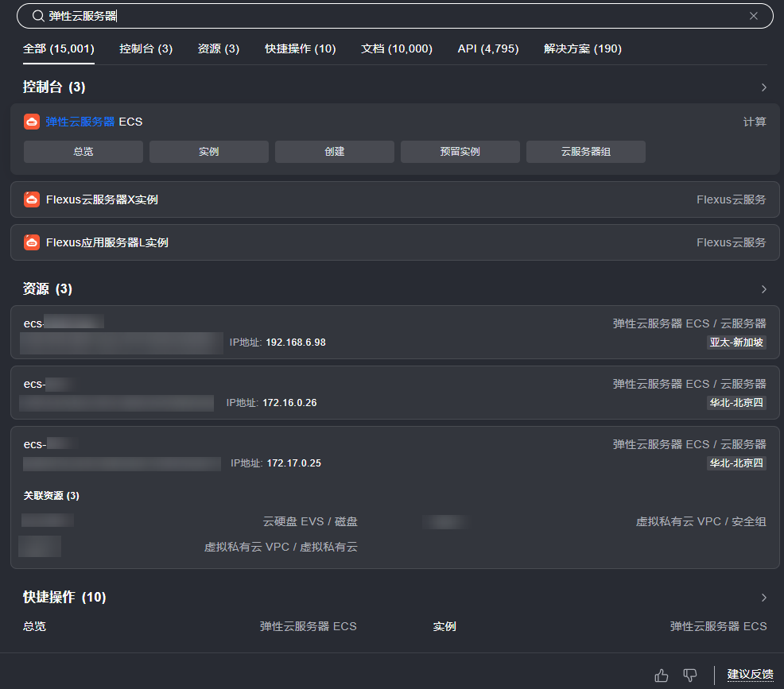This screenshot has width=784, height=689.
Task: Click the 实例 button under ECS
Action: pyautogui.click(x=209, y=152)
